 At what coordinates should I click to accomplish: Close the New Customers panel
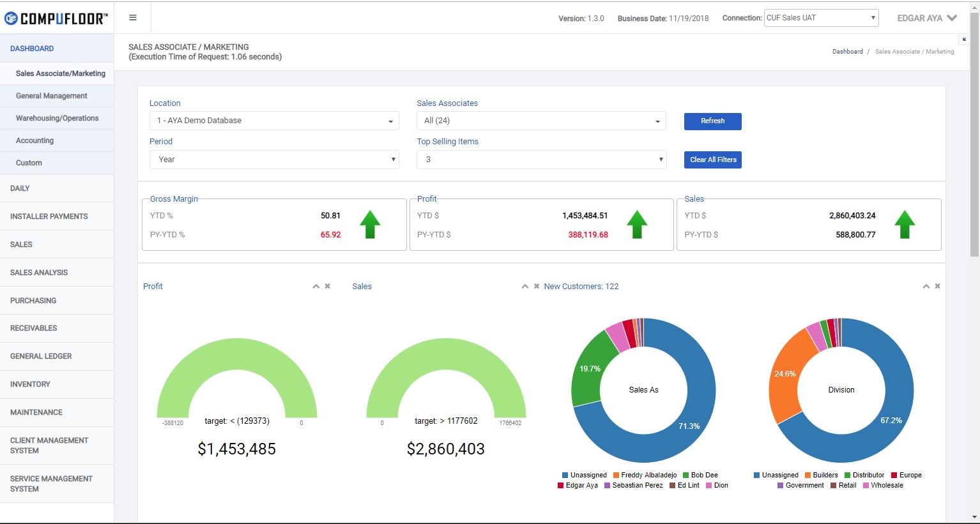coord(937,287)
